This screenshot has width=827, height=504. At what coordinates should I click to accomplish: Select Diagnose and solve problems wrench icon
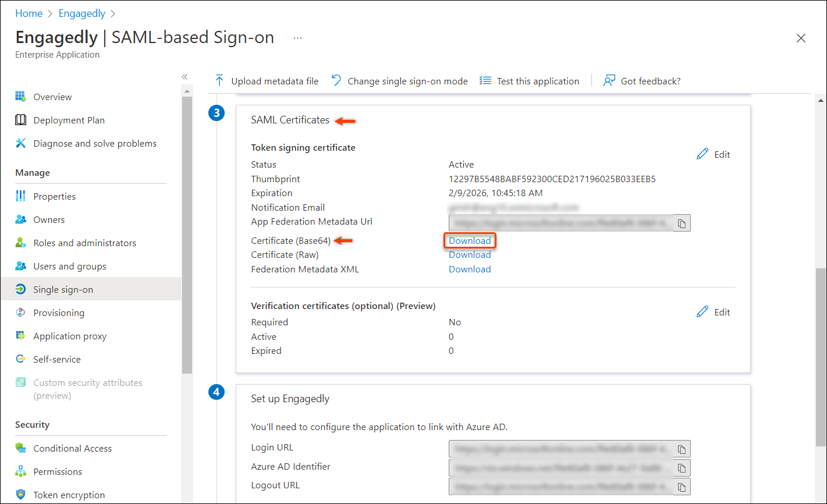pos(21,143)
